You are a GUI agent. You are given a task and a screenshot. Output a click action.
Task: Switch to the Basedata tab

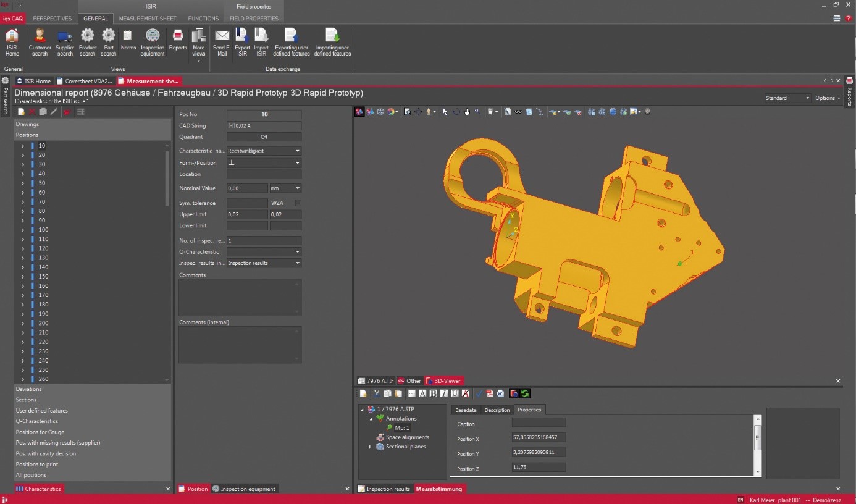(x=466, y=410)
